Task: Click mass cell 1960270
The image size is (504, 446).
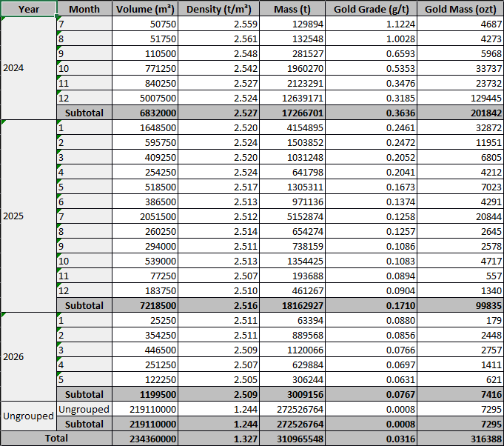Action: pos(292,68)
